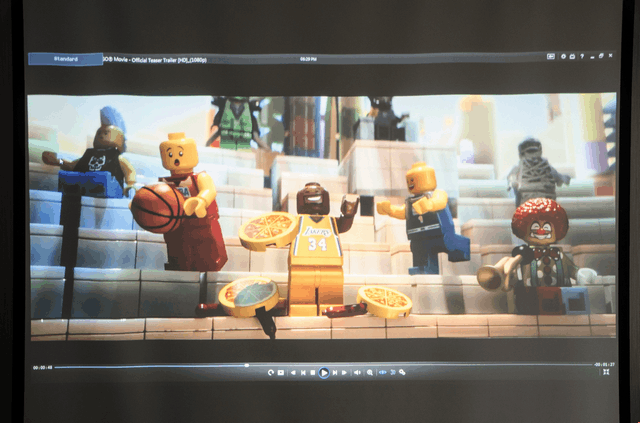Click the video title 'Official Teaser Trailer' text
The width and height of the screenshot is (640, 423).
click(x=154, y=60)
